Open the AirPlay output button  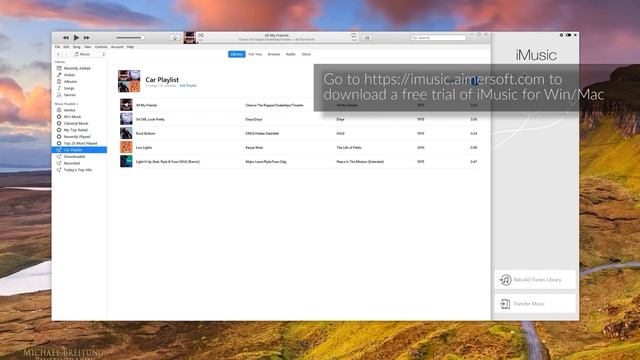coord(175,38)
